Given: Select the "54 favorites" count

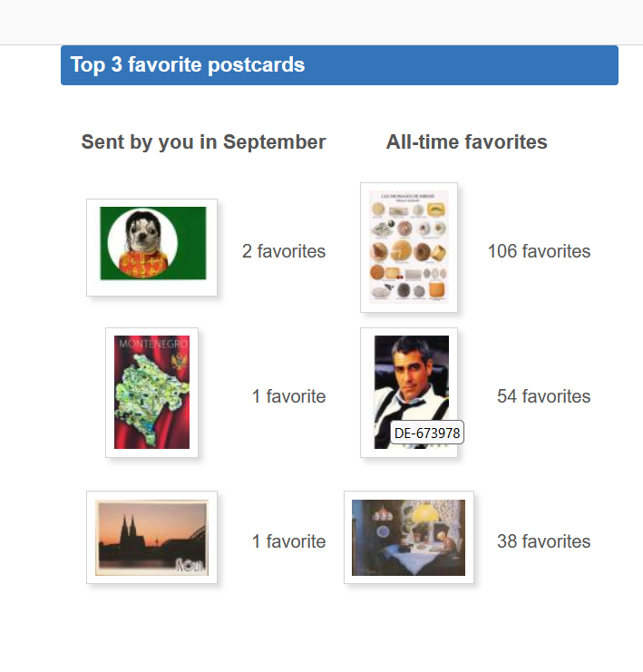Looking at the screenshot, I should [543, 396].
